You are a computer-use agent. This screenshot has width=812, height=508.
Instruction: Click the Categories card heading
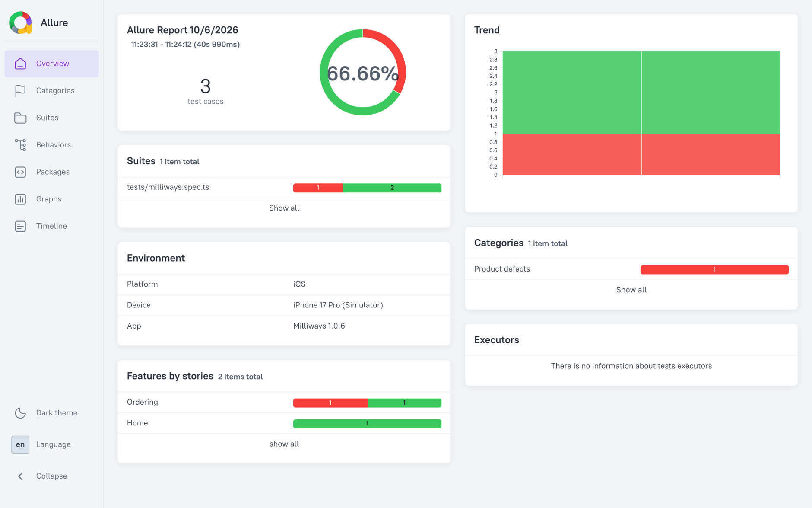[499, 243]
